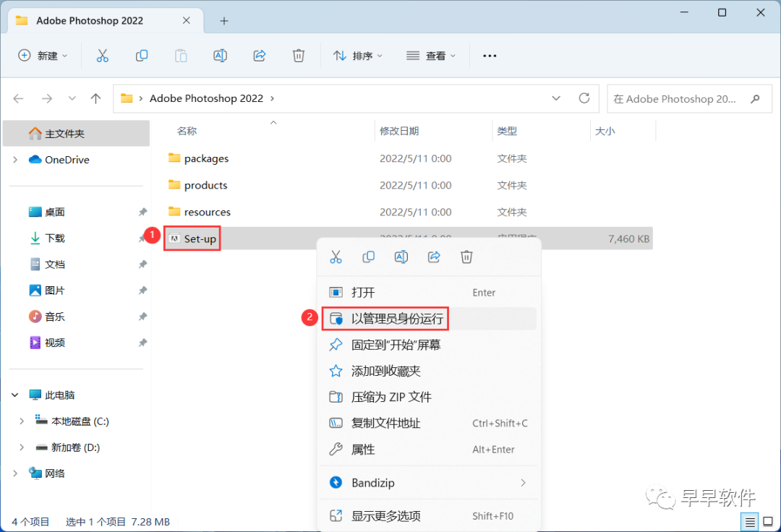The height and width of the screenshot is (532, 781).
Task: Click the search box for Adobe Photoshop
Action: point(680,98)
